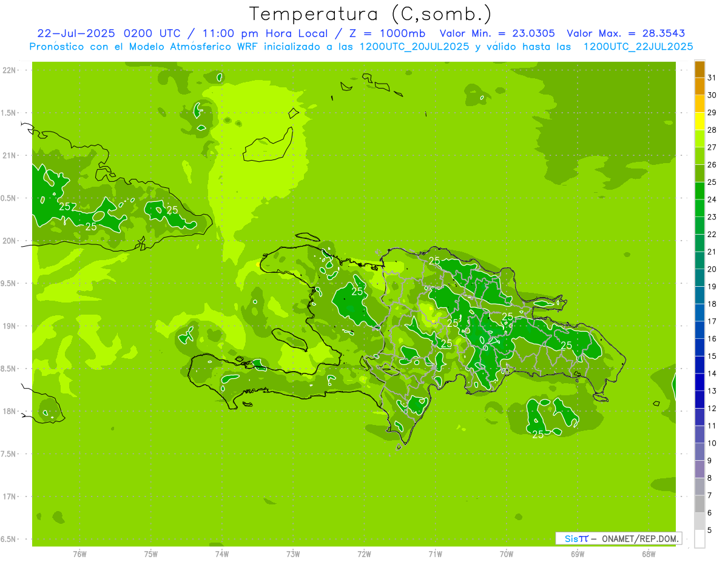The image size is (728, 562).
Task: Click the '68W' longitude label
Action: point(649,554)
